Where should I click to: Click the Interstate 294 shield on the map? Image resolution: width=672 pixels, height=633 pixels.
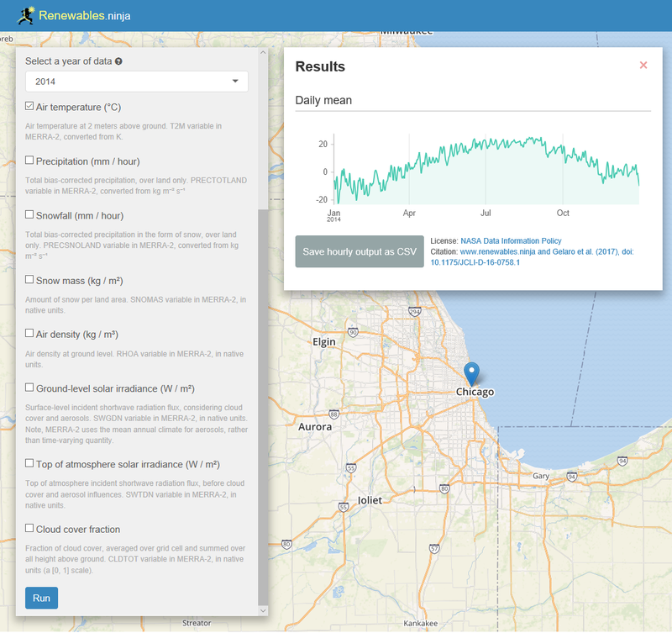(415, 312)
